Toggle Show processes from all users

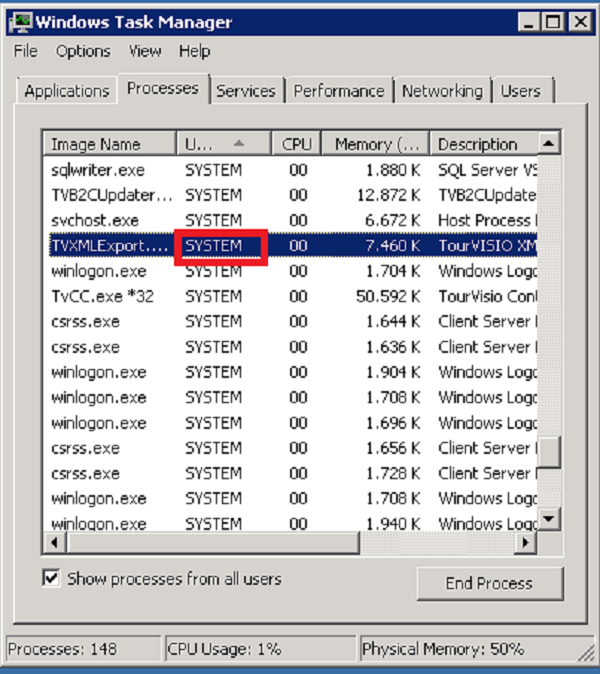pos(52,579)
